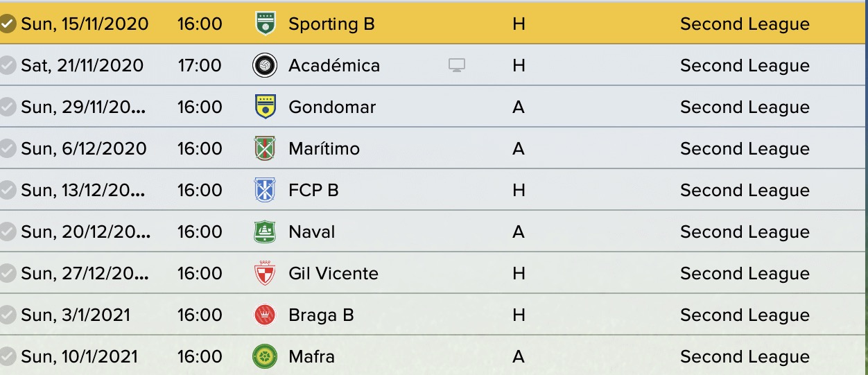The height and width of the screenshot is (375, 868).
Task: Open the Gondomar team name link
Action: tap(332, 107)
